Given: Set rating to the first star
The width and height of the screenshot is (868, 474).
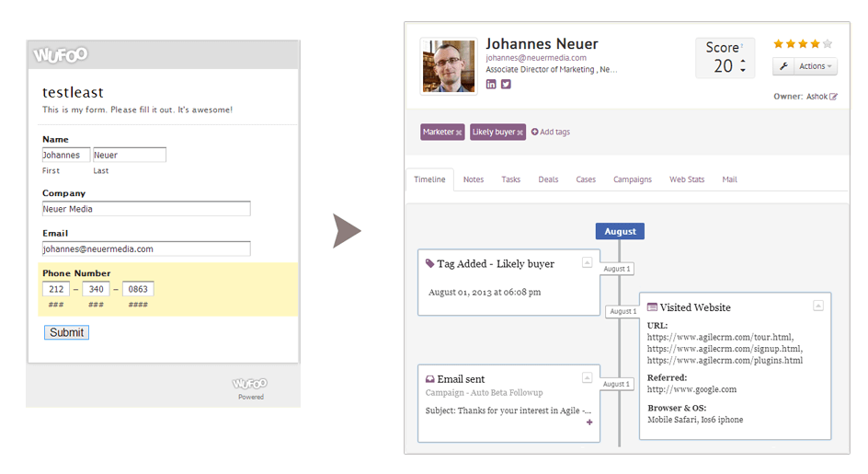Looking at the screenshot, I should click(778, 44).
